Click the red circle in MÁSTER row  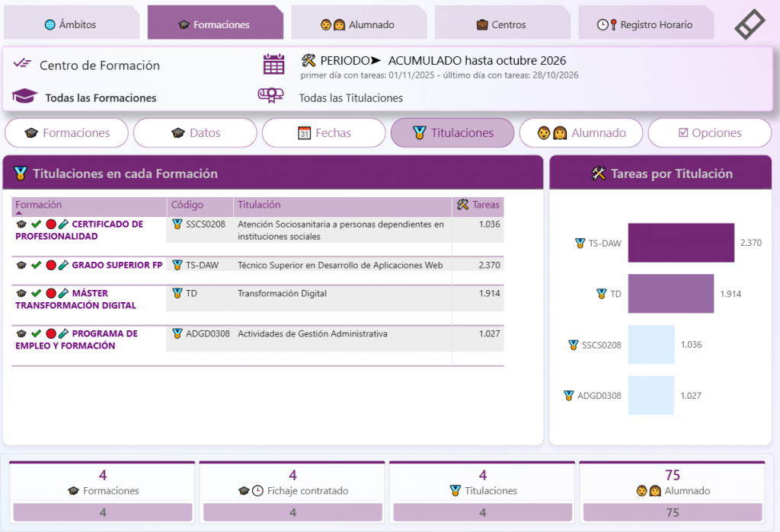pos(51,293)
